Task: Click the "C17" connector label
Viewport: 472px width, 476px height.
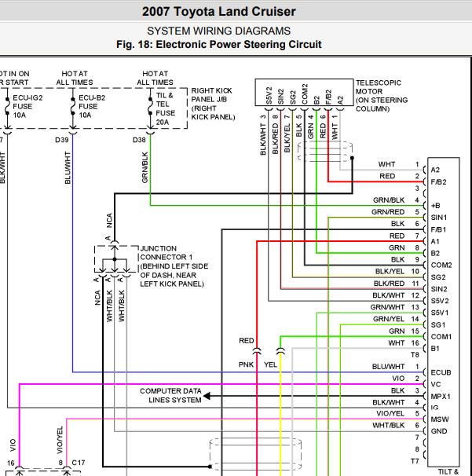Action: pos(79,463)
